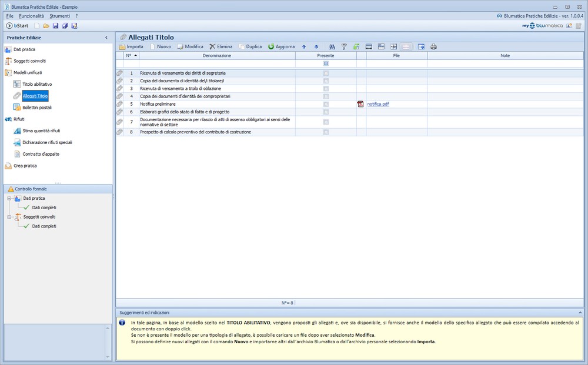Open the Funzionalità menu
This screenshot has height=365, width=588.
pyautogui.click(x=32, y=16)
